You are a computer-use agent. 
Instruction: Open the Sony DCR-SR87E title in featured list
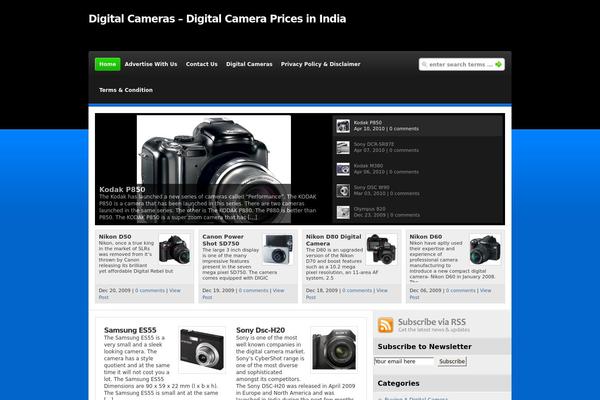[373, 144]
